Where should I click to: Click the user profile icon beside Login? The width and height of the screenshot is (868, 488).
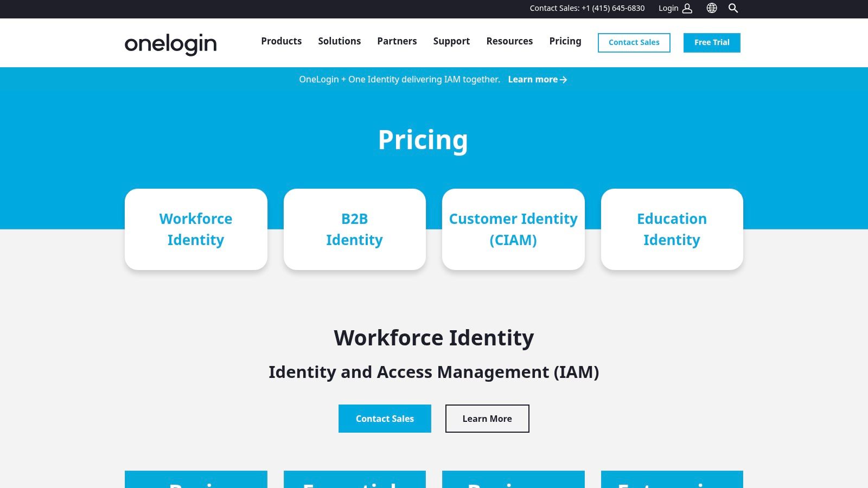(x=687, y=8)
